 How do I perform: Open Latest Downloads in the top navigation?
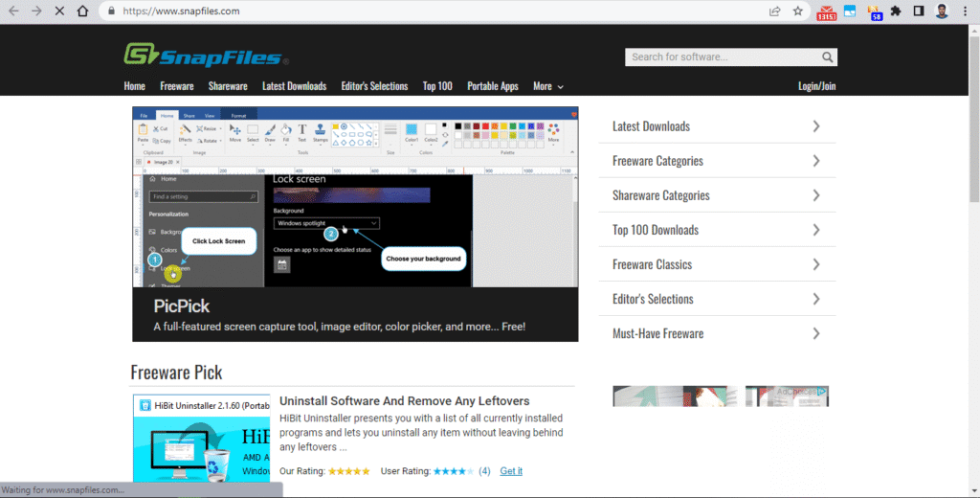(295, 86)
